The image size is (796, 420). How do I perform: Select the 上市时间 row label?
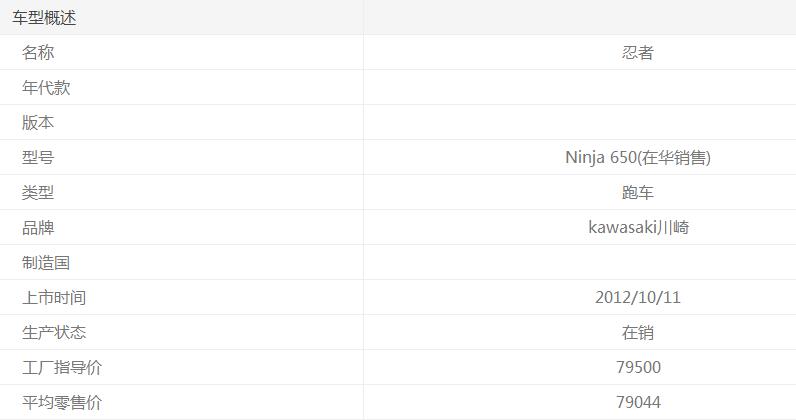pyautogui.click(x=54, y=298)
